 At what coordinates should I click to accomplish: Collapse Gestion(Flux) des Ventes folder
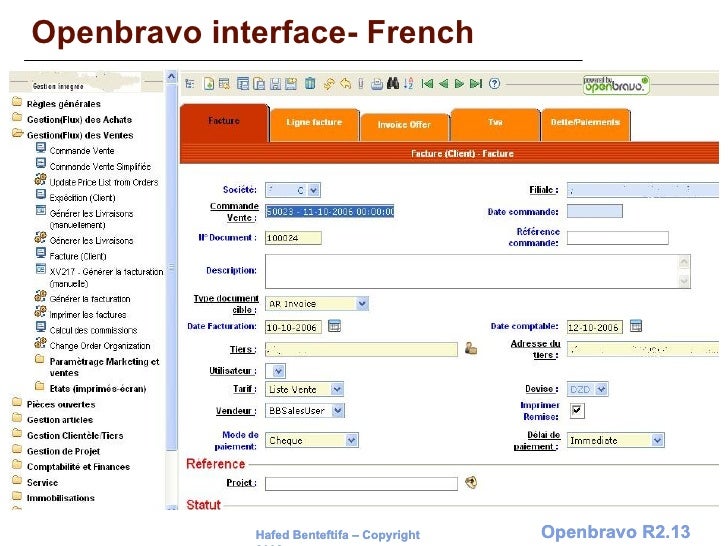(x=17, y=134)
